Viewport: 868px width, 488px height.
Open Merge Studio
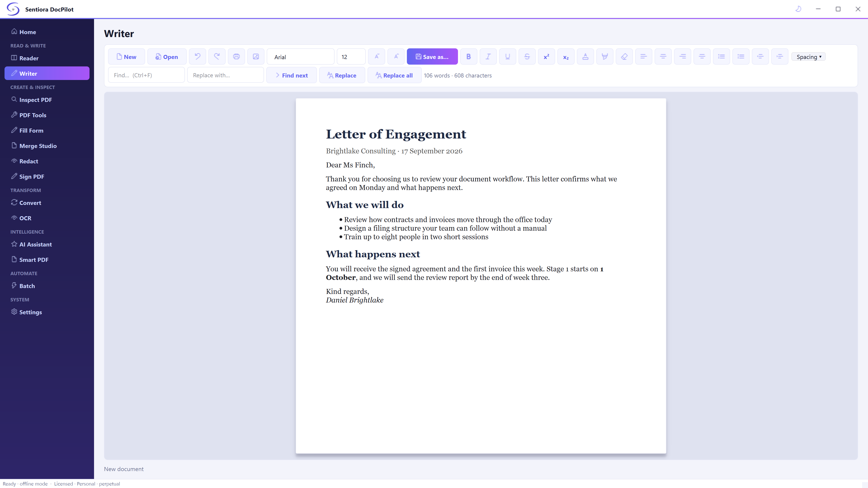coord(47,146)
